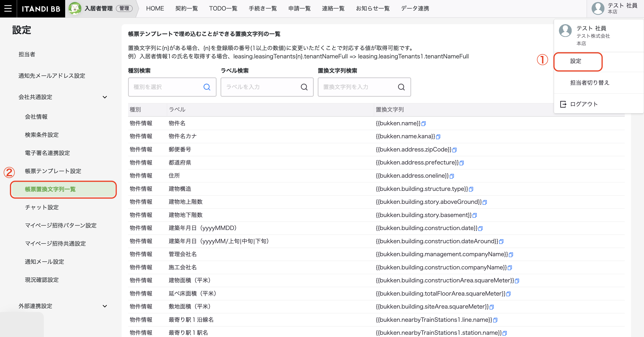
Task: Go to HOME in top navigation
Action: pos(155,9)
